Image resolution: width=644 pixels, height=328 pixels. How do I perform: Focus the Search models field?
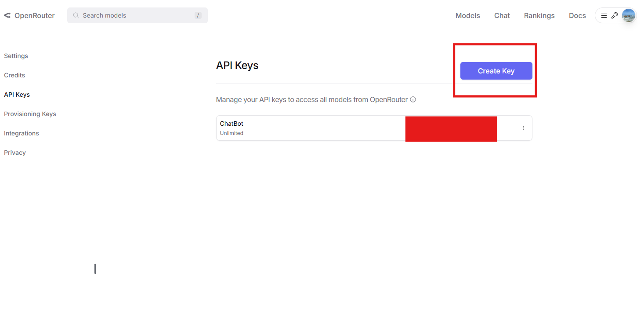point(137,15)
